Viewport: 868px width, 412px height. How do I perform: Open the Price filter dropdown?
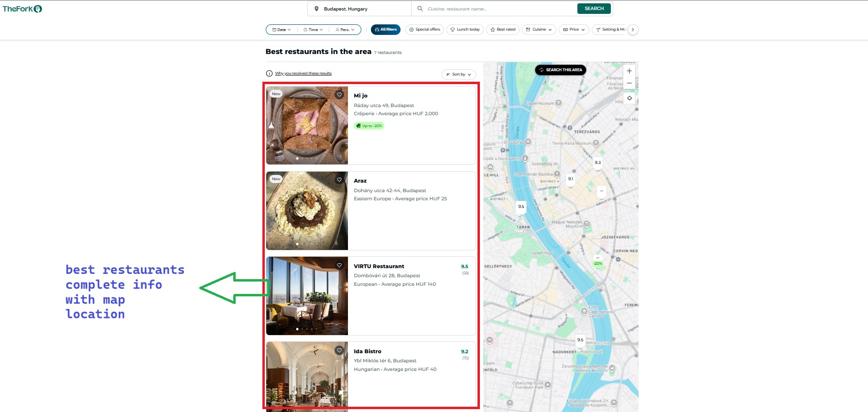point(574,30)
